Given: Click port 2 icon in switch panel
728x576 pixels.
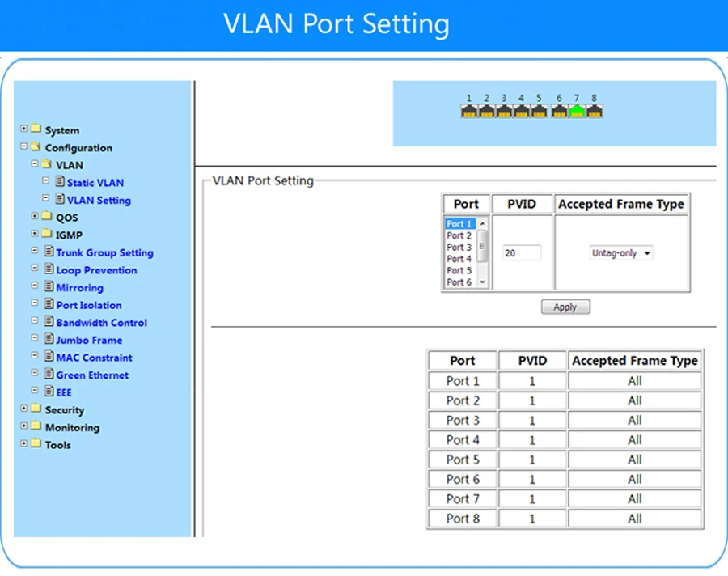Looking at the screenshot, I should point(486,111).
